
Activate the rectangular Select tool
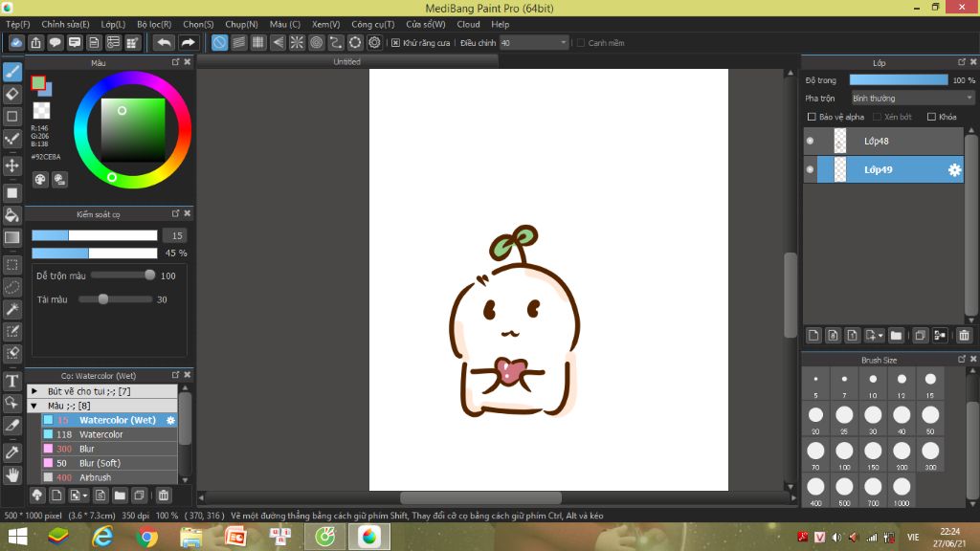pos(12,265)
